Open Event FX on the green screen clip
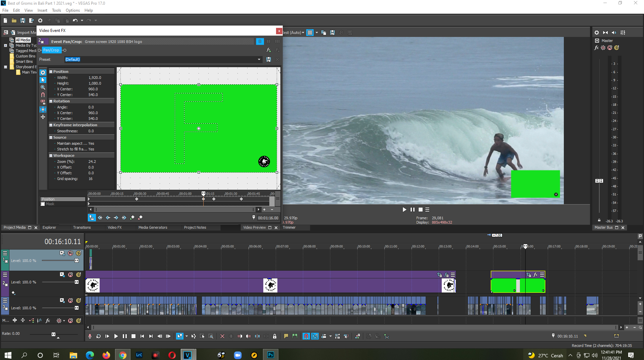The image size is (644, 360). tap(535, 275)
